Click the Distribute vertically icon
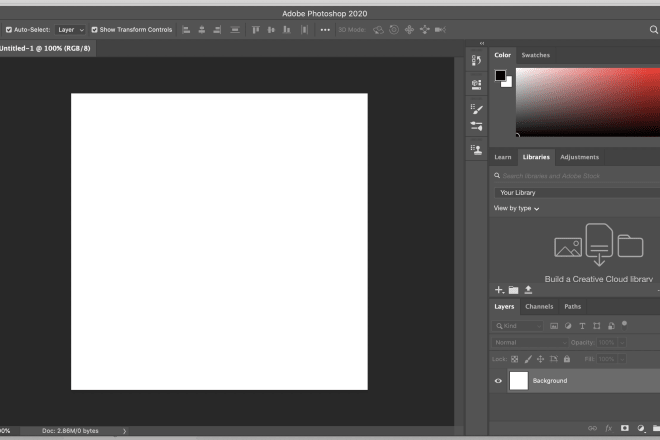The height and width of the screenshot is (440, 660). point(235,30)
